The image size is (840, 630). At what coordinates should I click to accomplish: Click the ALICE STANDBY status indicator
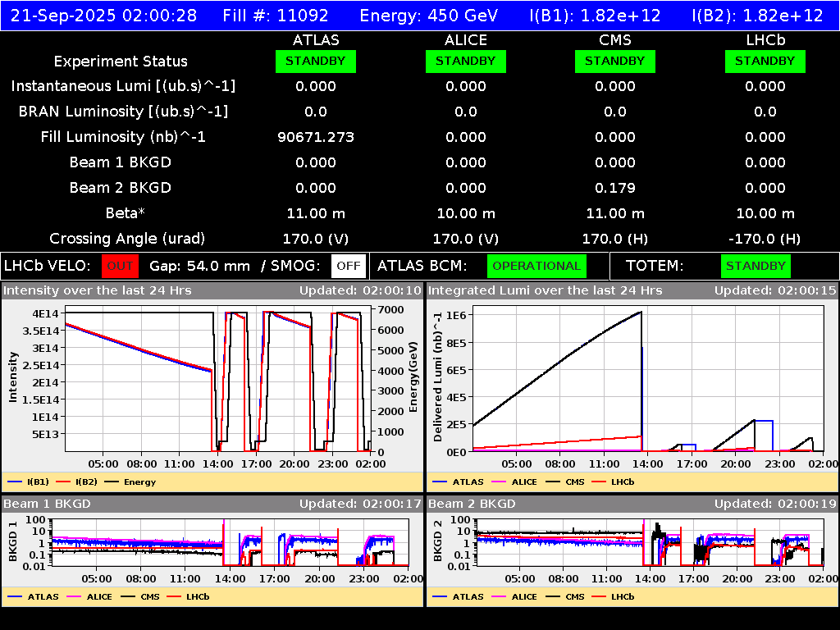click(x=465, y=61)
